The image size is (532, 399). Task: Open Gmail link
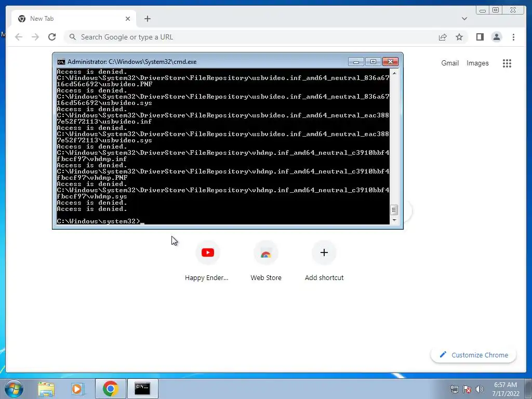point(450,63)
